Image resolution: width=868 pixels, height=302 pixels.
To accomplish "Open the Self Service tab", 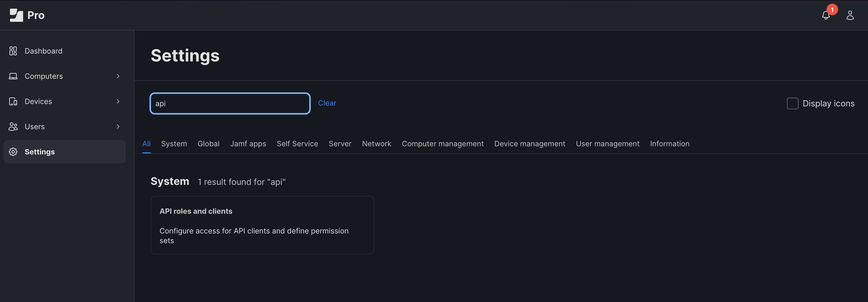I will click(x=297, y=144).
